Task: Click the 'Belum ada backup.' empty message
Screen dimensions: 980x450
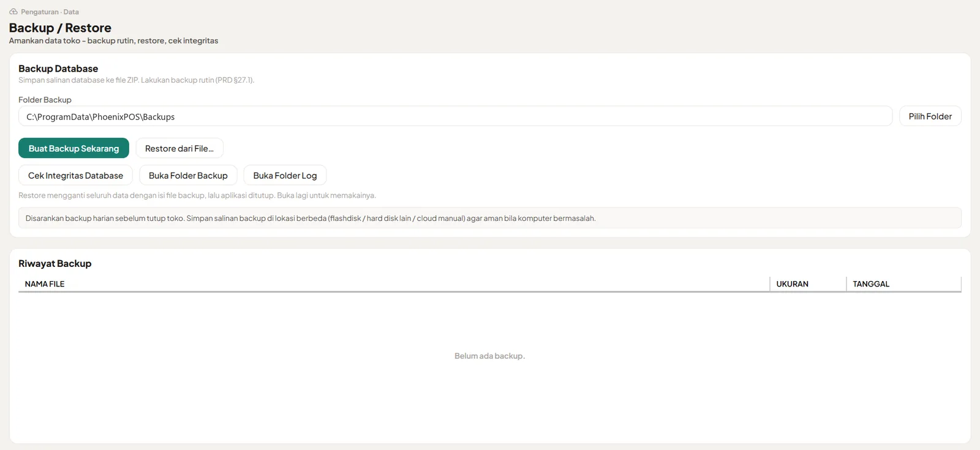Action: tap(489, 356)
